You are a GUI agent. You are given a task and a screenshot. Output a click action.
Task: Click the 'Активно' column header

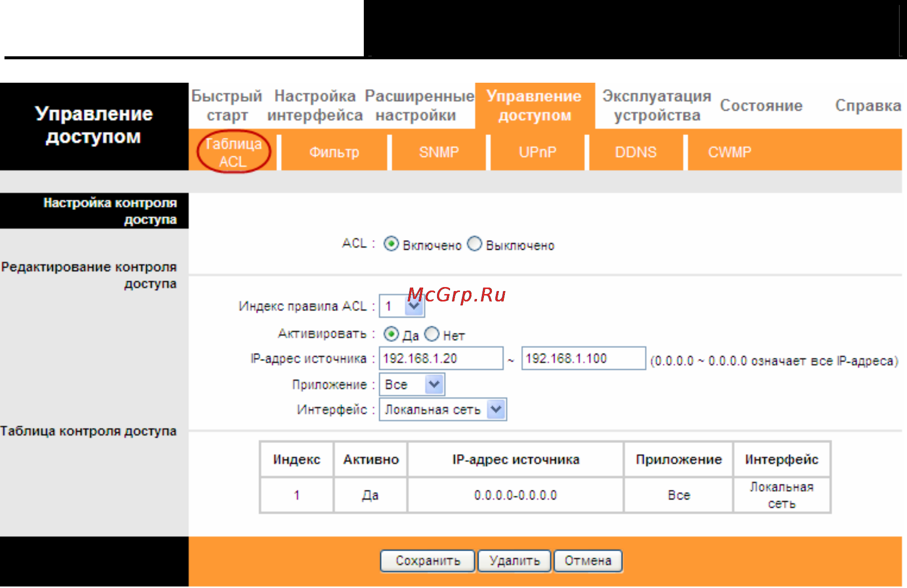pyautogui.click(x=371, y=459)
